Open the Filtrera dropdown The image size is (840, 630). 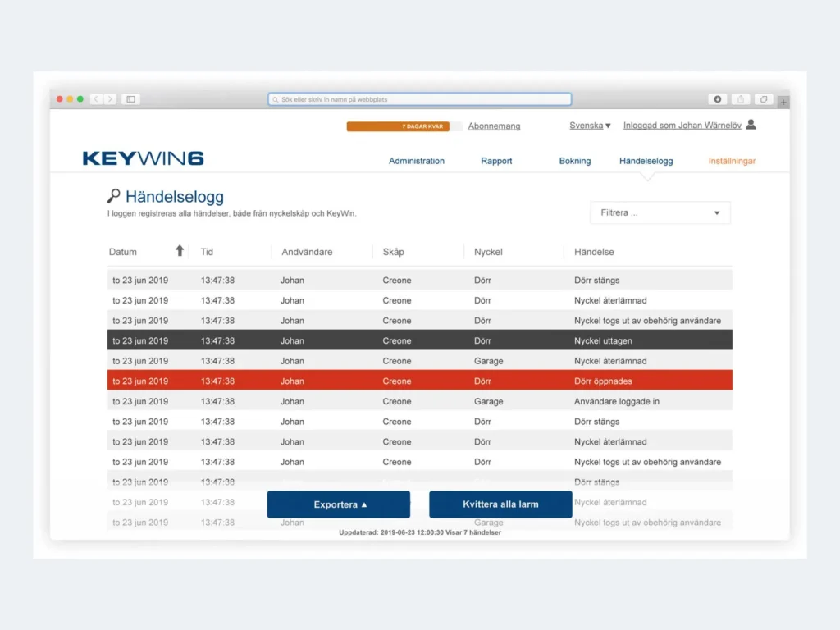click(660, 212)
